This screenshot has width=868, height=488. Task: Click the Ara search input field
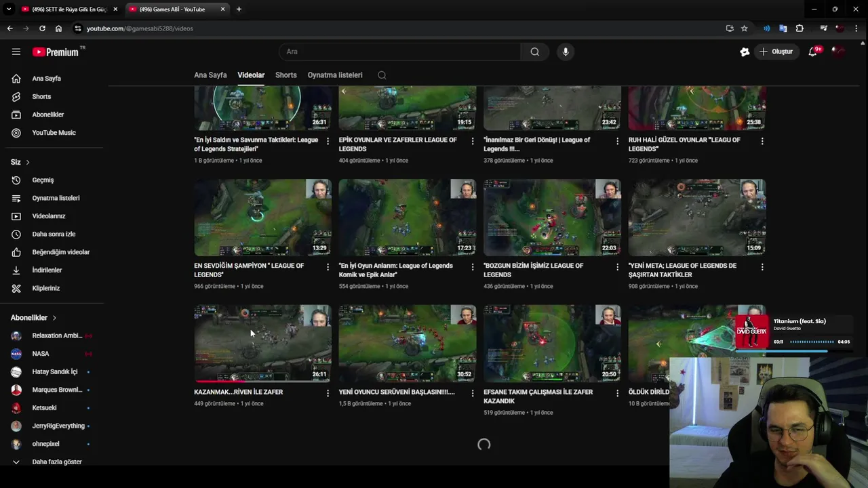399,52
